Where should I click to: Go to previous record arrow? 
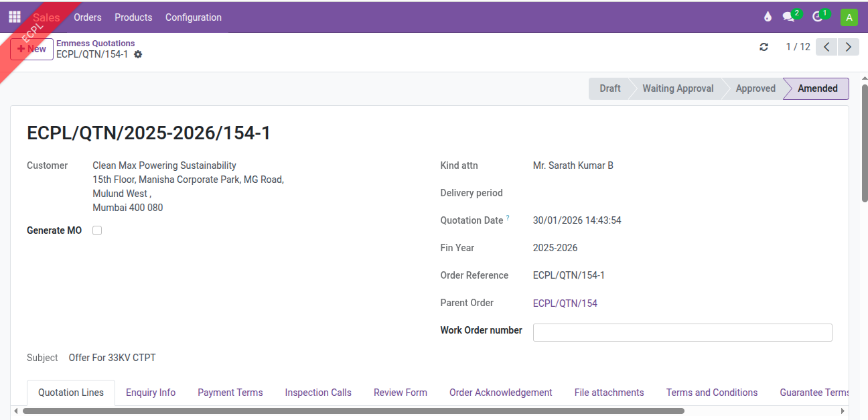826,47
